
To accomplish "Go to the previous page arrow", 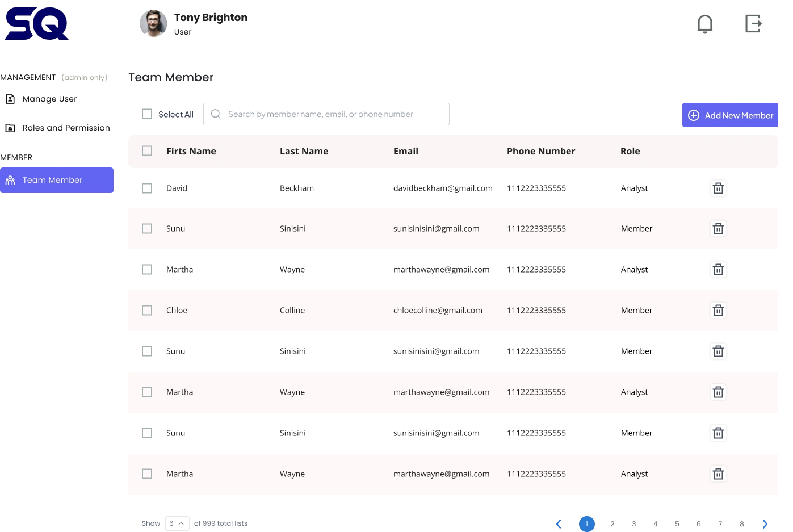I will pos(559,524).
